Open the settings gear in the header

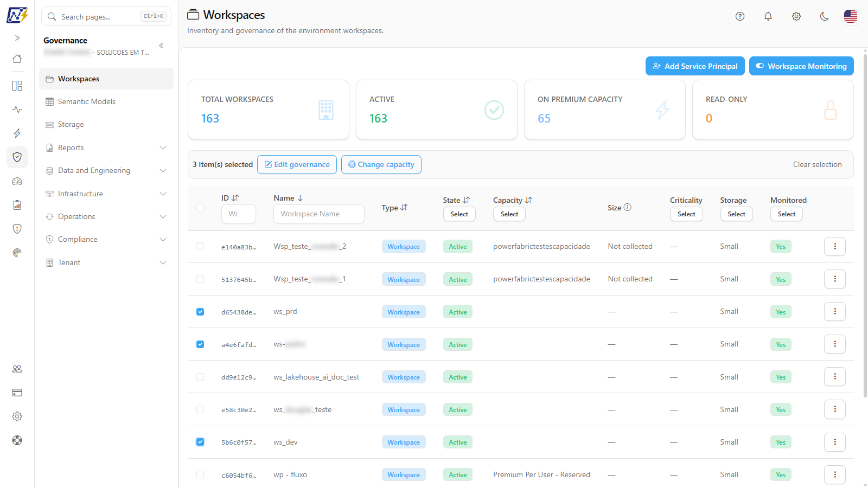tap(796, 16)
